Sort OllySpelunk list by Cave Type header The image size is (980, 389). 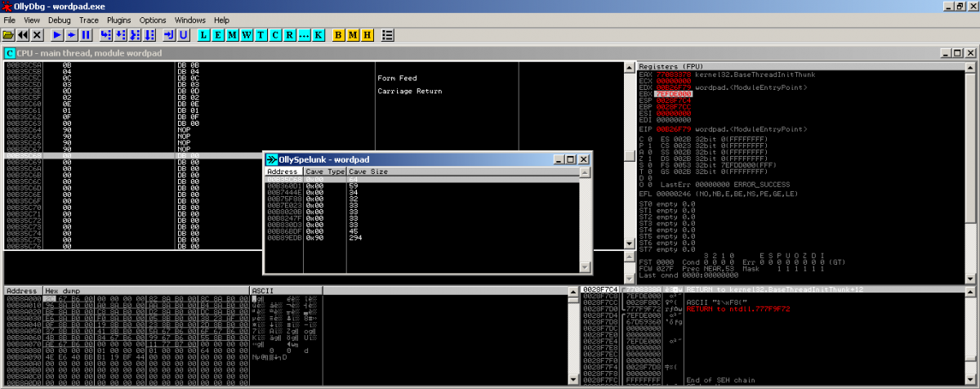tap(325, 172)
